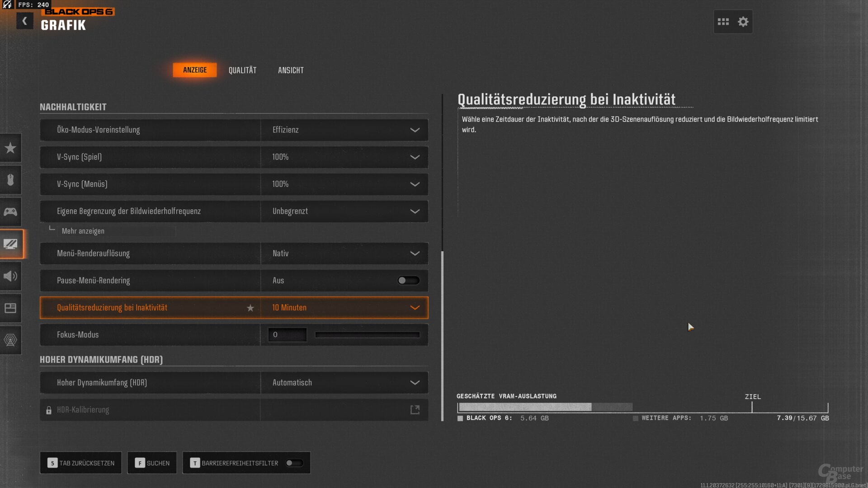Open search via the Suchen button
This screenshot has height=488, width=868.
tap(152, 463)
